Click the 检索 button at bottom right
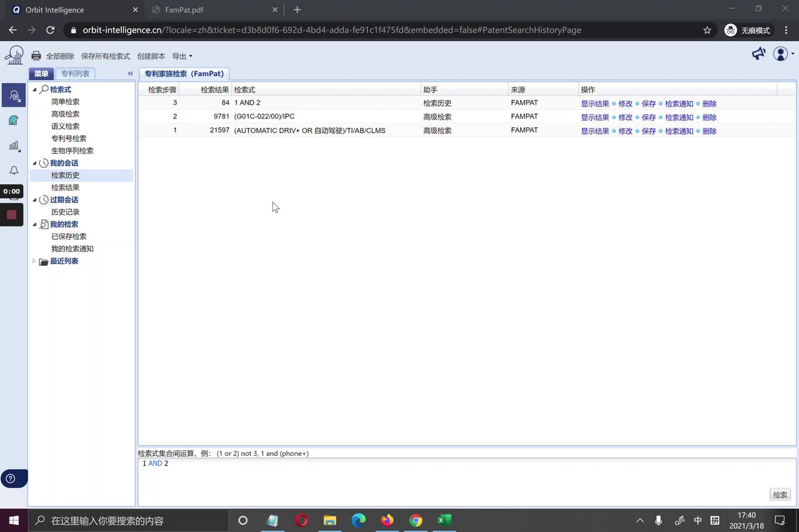 pyautogui.click(x=780, y=495)
